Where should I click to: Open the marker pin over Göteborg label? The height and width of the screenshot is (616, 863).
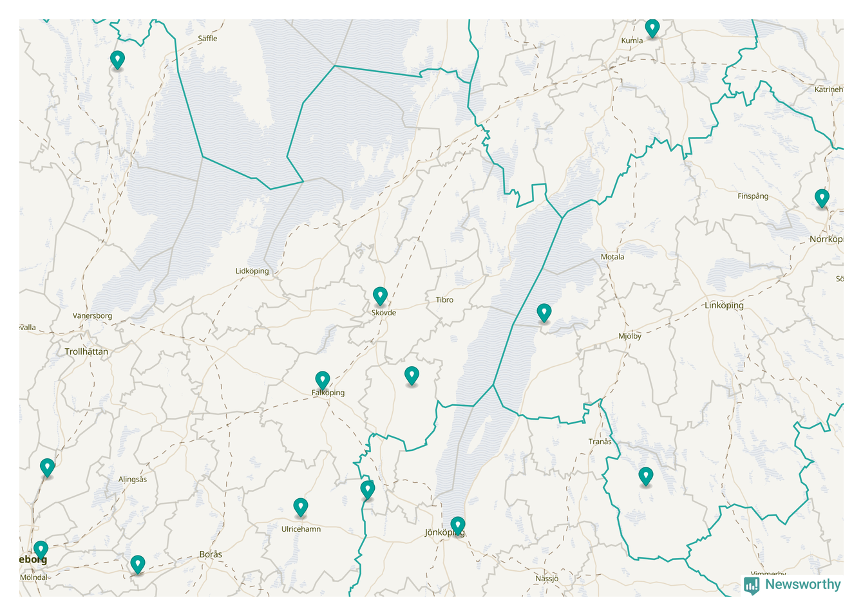[41, 550]
